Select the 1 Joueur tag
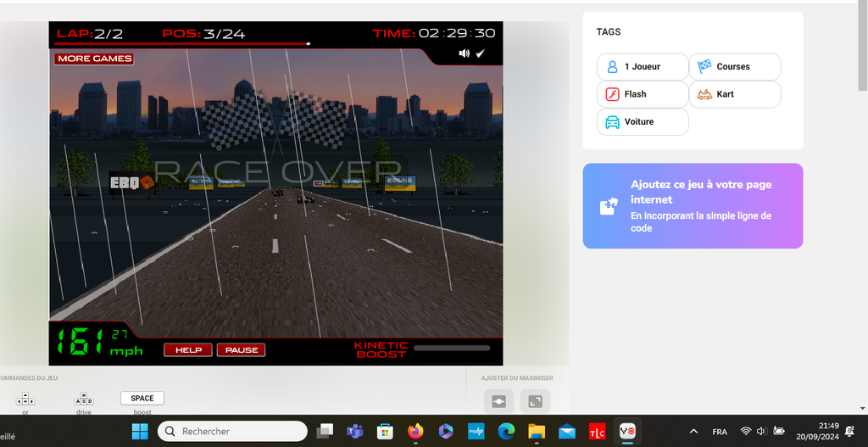The height and width of the screenshot is (447, 868). pos(643,66)
